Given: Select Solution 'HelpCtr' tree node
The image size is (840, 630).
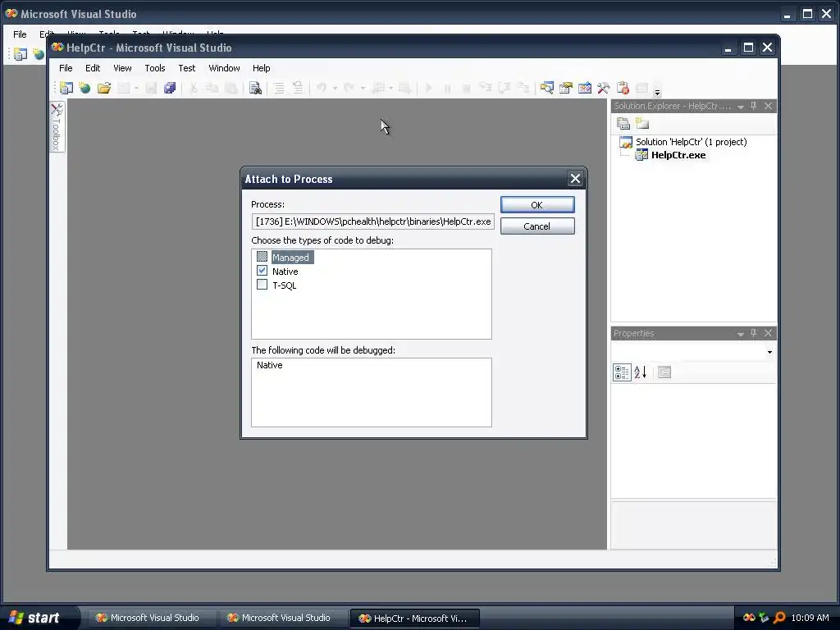Looking at the screenshot, I should coord(691,142).
